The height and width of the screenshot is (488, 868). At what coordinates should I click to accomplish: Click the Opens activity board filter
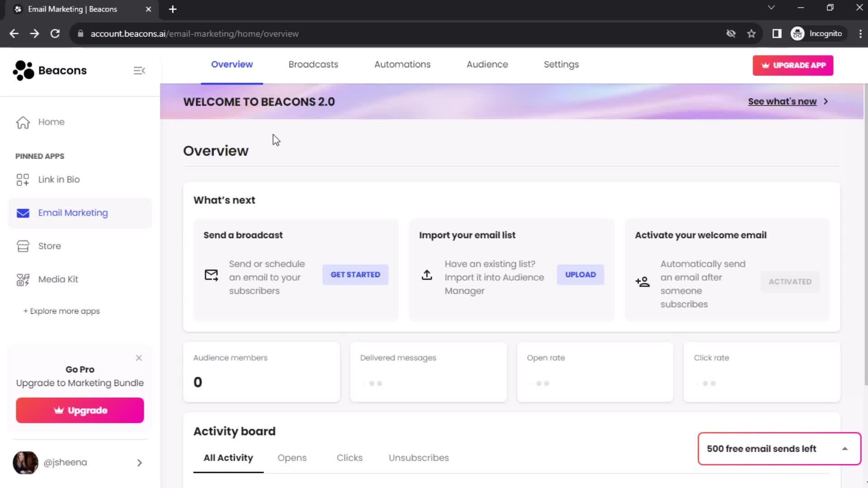tap(292, 458)
